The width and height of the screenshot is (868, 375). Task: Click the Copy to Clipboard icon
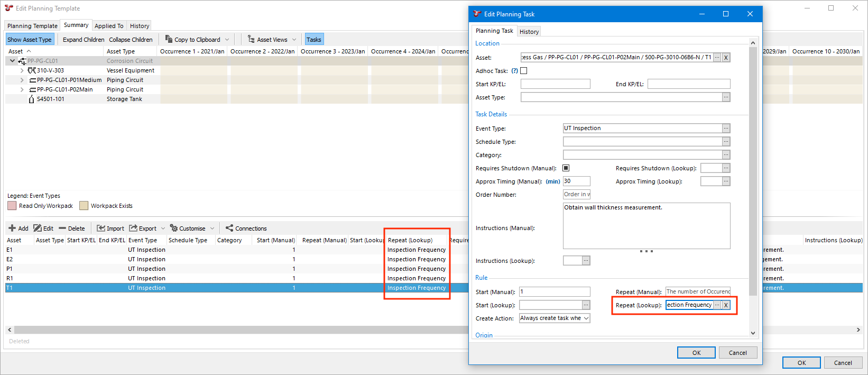(169, 39)
